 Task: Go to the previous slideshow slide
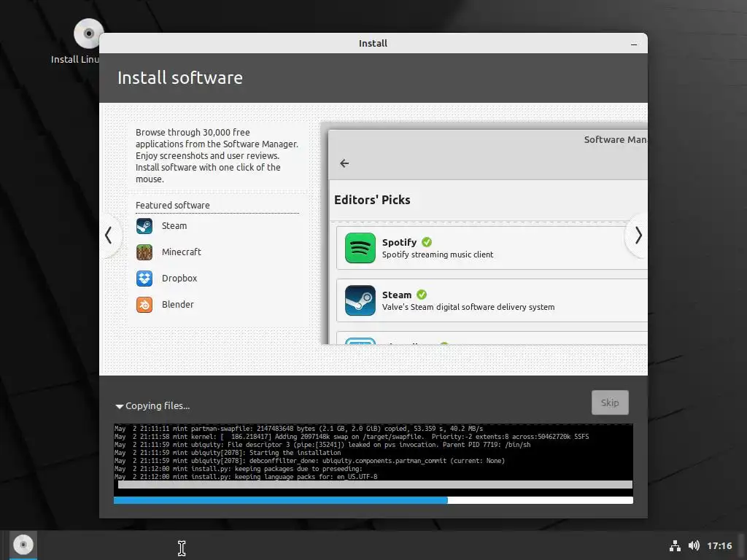109,236
